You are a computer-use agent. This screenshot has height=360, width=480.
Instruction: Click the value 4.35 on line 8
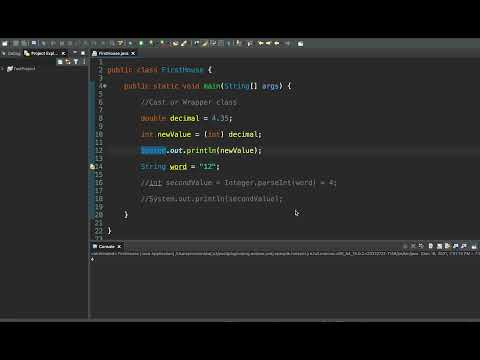coord(220,118)
